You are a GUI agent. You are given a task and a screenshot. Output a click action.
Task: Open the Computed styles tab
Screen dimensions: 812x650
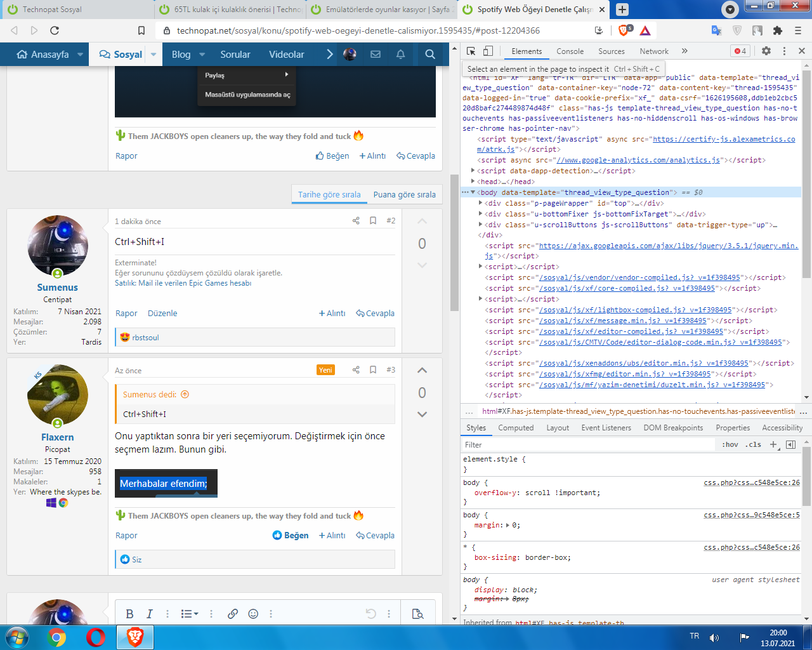(516, 428)
